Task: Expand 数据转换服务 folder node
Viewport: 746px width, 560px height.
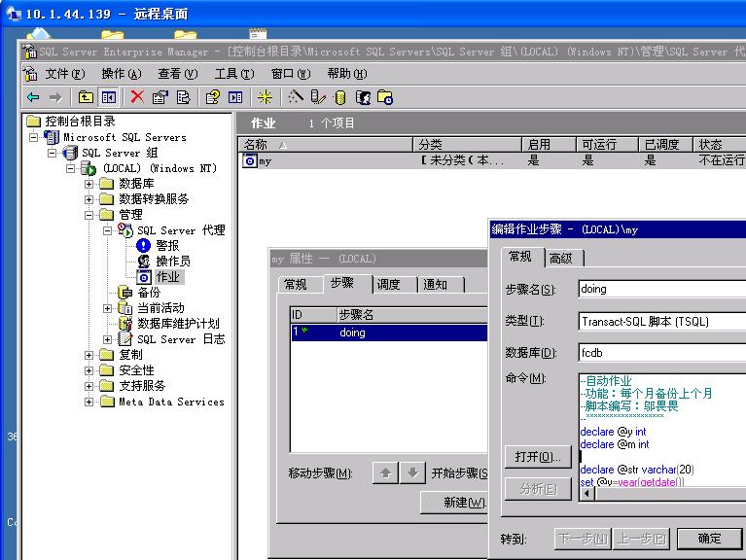Action: coord(89,199)
